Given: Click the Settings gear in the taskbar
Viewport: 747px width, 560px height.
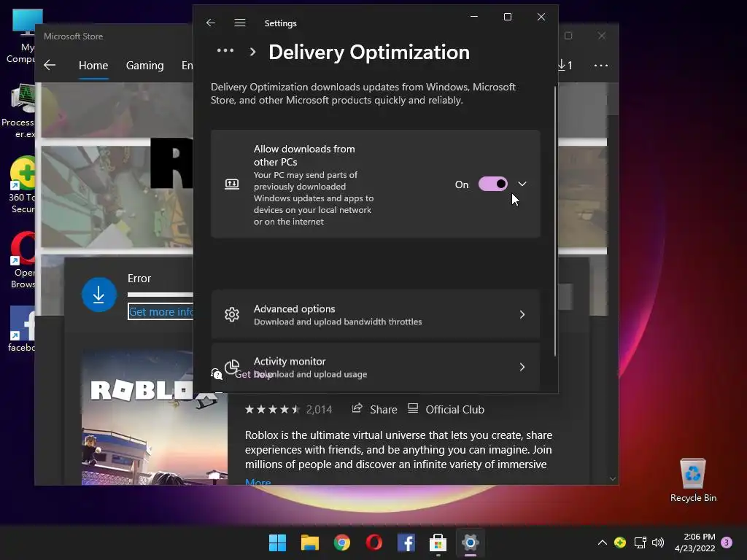Looking at the screenshot, I should (x=471, y=542).
